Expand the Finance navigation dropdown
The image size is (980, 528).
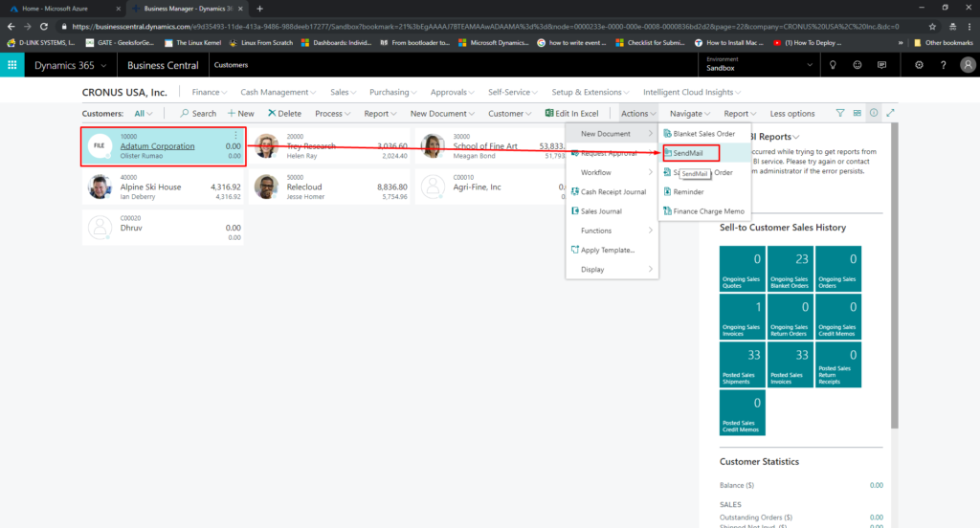(x=210, y=92)
